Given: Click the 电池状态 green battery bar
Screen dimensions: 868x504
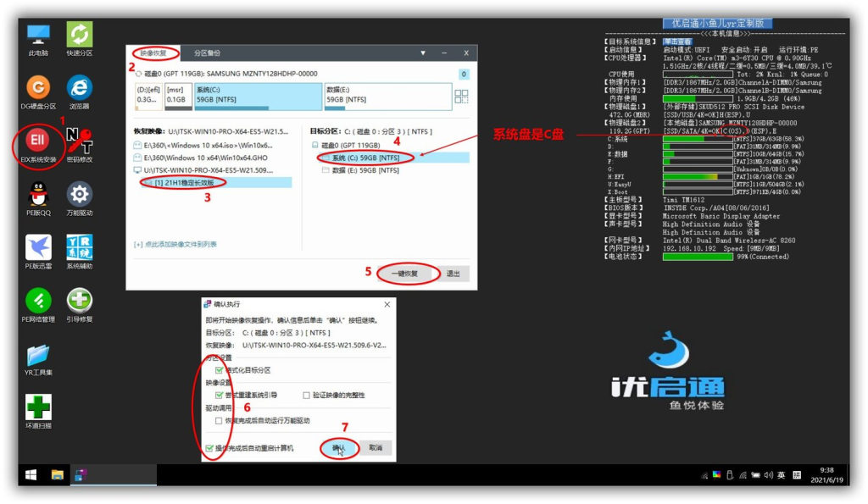Looking at the screenshot, I should point(698,257).
